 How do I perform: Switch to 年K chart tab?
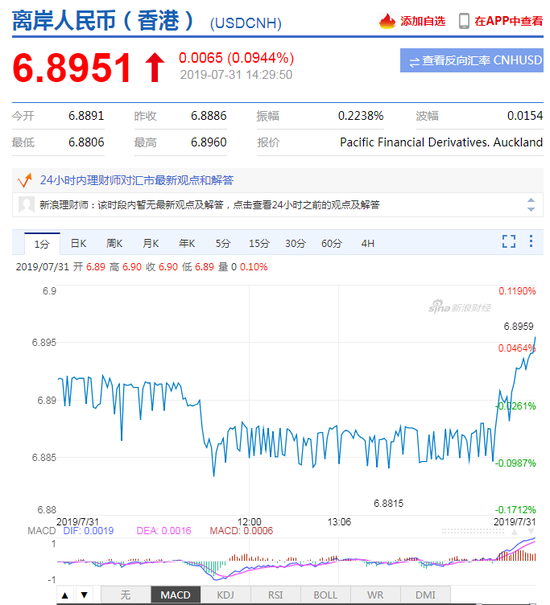click(x=187, y=243)
